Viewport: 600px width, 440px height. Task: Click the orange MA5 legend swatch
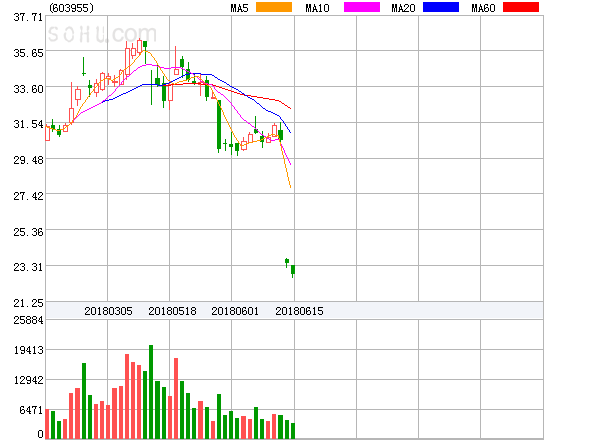pyautogui.click(x=274, y=7)
